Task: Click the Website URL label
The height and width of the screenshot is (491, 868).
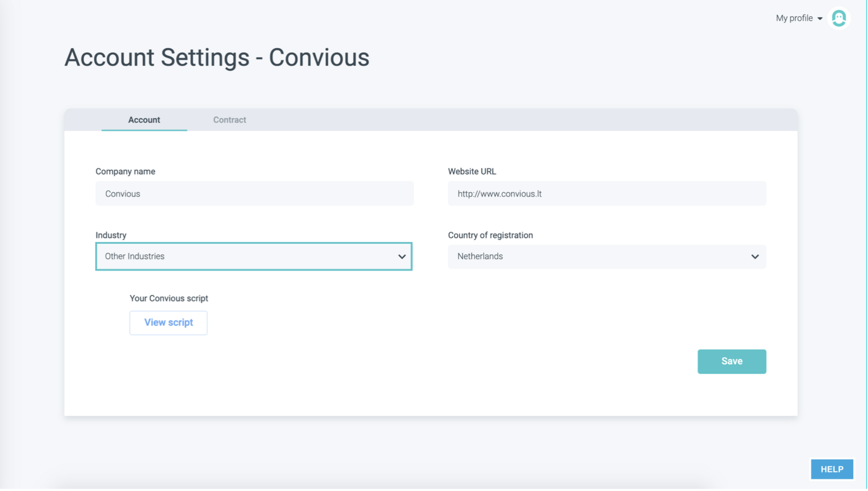Action: (472, 172)
